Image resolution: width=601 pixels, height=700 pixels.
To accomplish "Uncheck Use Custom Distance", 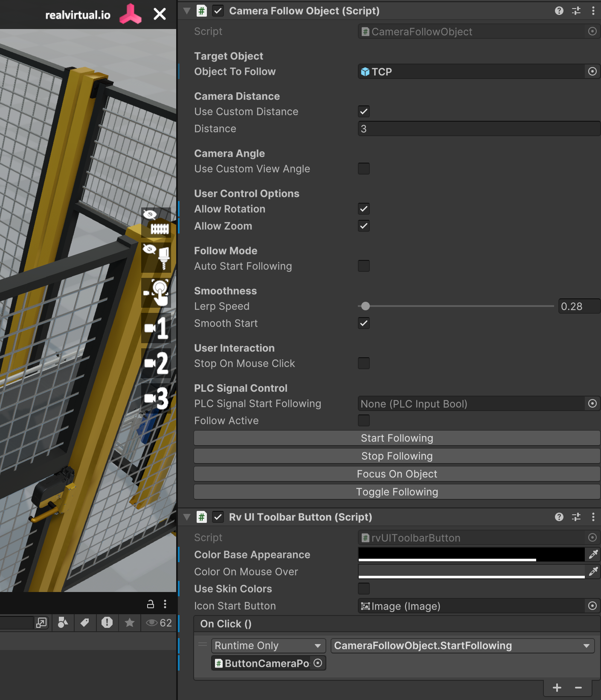I will 364,111.
